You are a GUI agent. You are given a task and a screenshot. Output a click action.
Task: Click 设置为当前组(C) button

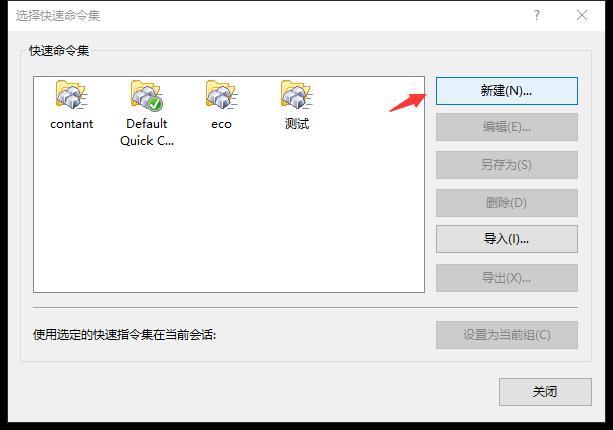[x=507, y=335]
